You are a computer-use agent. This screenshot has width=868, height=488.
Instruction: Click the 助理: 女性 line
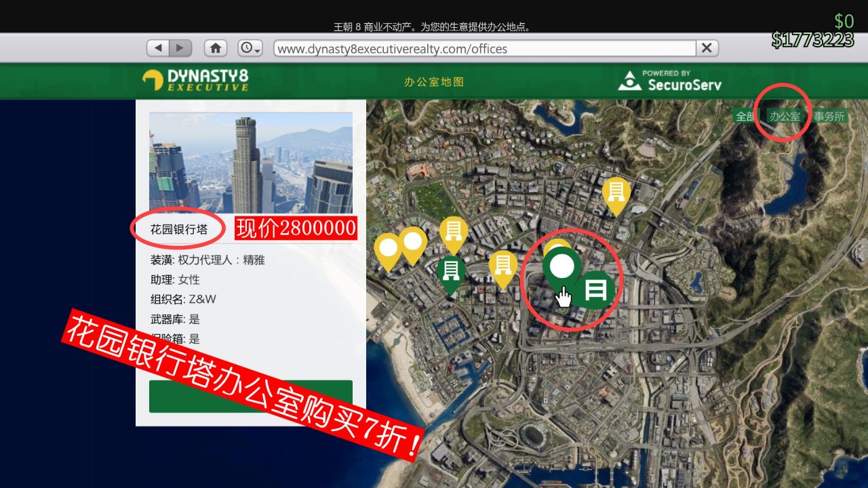click(175, 280)
